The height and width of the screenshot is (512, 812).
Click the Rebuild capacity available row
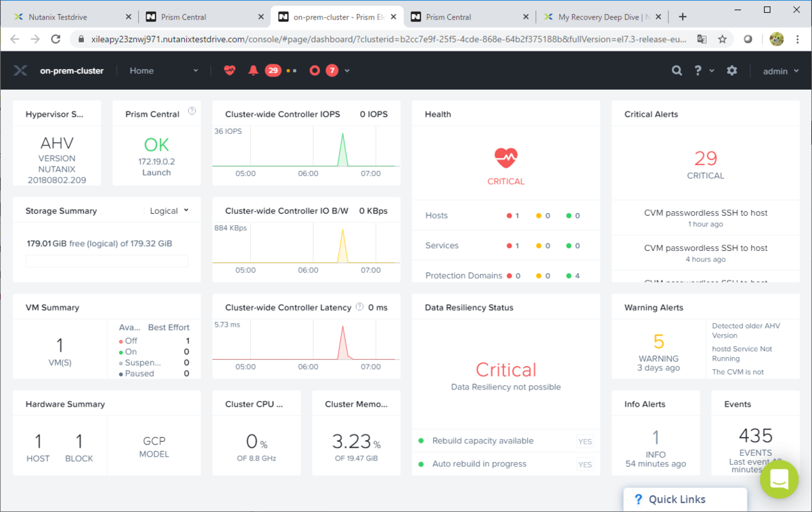[x=505, y=441]
